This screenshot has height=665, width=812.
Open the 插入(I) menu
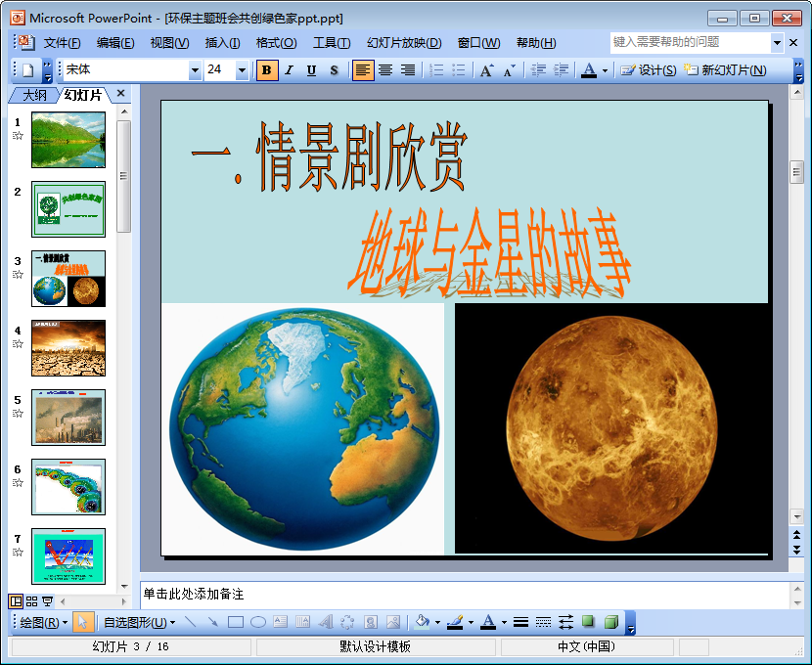pyautogui.click(x=223, y=43)
